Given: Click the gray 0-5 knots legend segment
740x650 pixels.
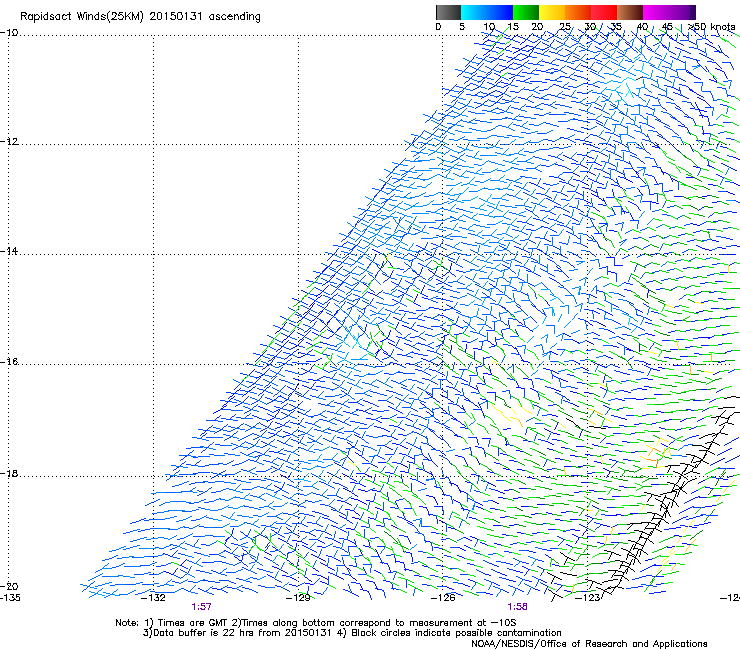Looking at the screenshot, I should [x=448, y=12].
